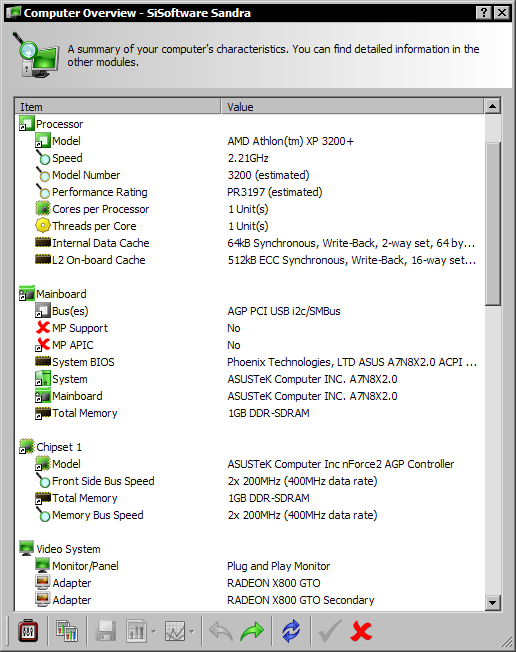
Task: Select the Processor row label
Action: (59, 124)
